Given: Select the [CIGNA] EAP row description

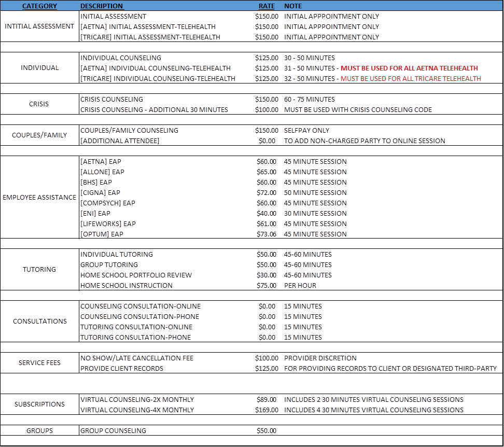Looking at the screenshot, I should coord(101,193).
